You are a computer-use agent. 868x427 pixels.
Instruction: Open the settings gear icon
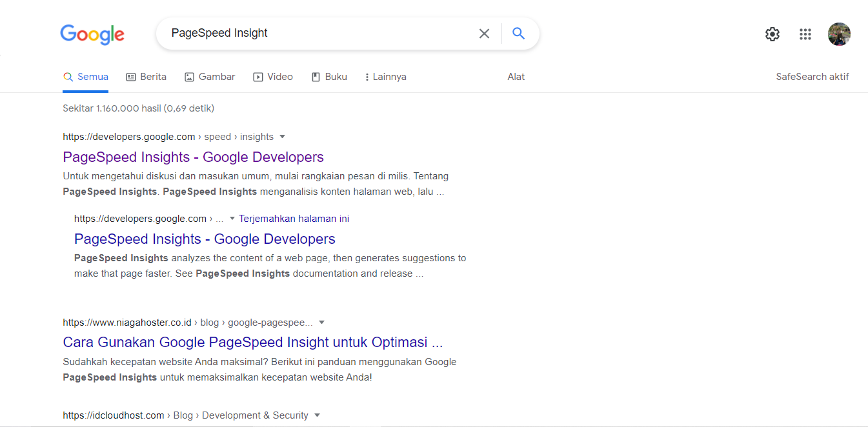[772, 34]
